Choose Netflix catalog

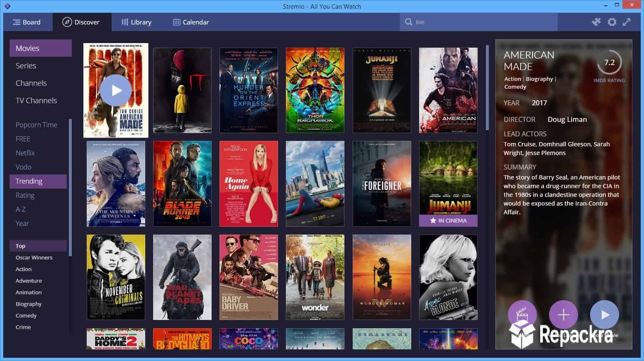38,153
